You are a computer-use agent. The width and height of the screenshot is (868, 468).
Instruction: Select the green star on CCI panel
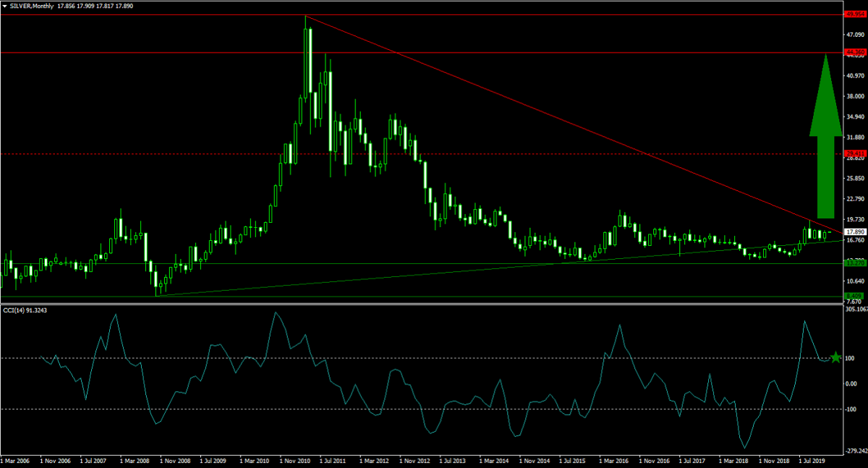[x=836, y=357]
